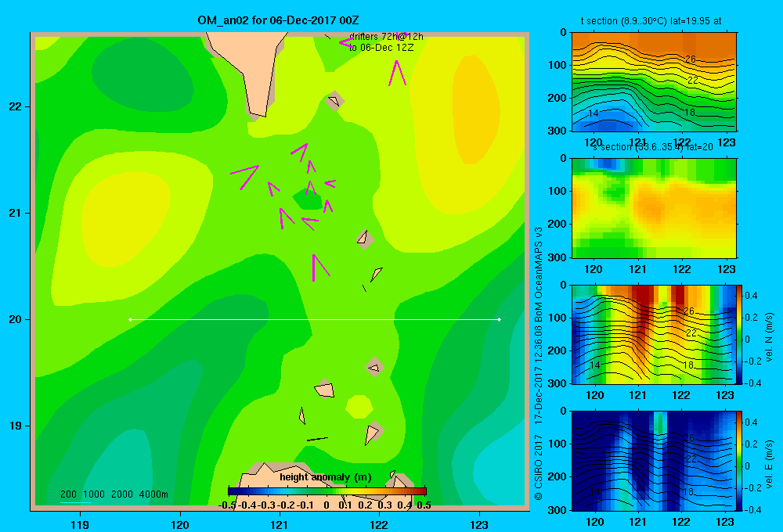Click the longitude label 121 on map axis
This screenshot has width=783, height=532.
click(280, 524)
